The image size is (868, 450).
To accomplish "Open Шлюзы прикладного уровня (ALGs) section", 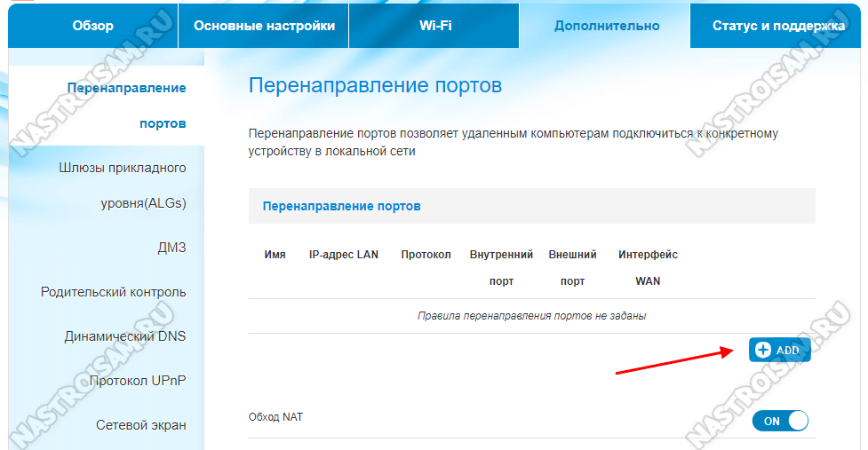I will point(123,186).
